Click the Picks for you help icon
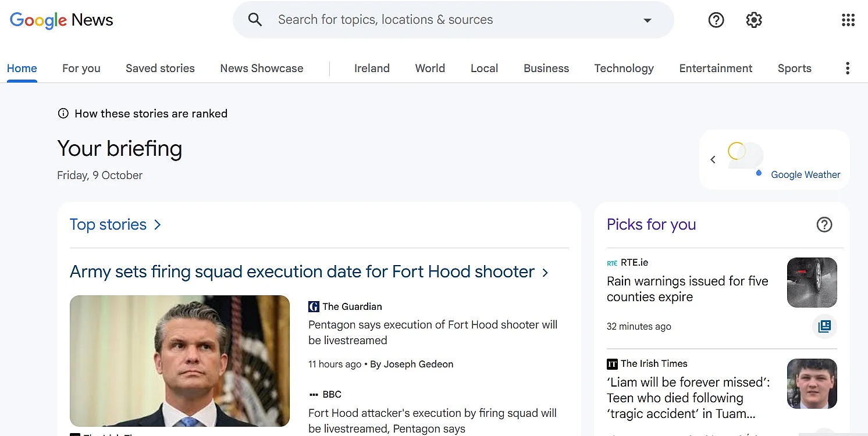Screen dimensions: 868x436 coord(824,224)
